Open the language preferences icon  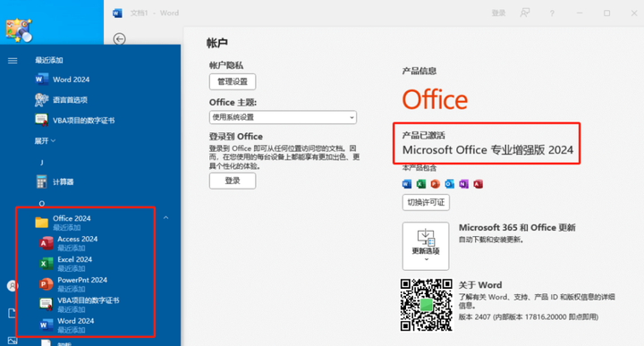pos(41,100)
